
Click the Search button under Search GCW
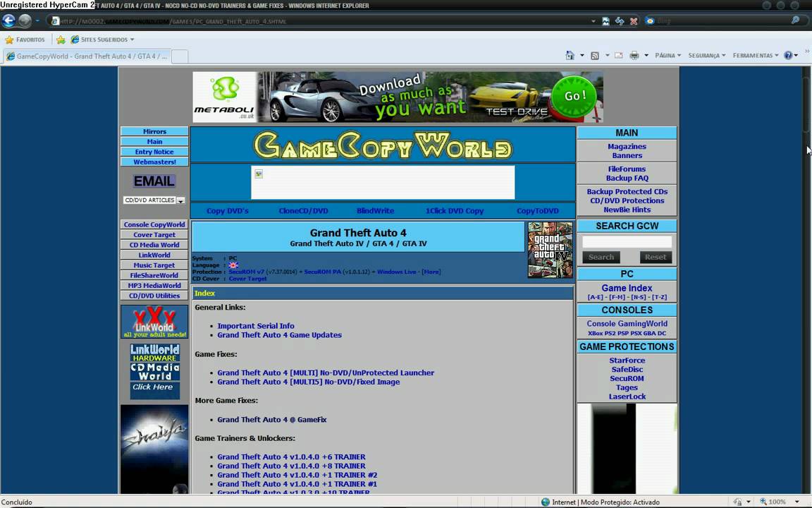tap(601, 257)
